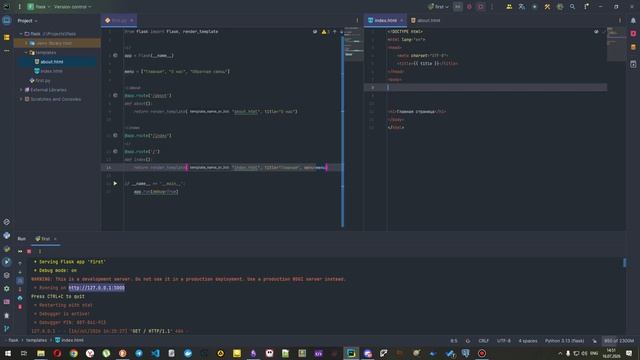Open the Git branch tool window icon

(x=7, y=329)
